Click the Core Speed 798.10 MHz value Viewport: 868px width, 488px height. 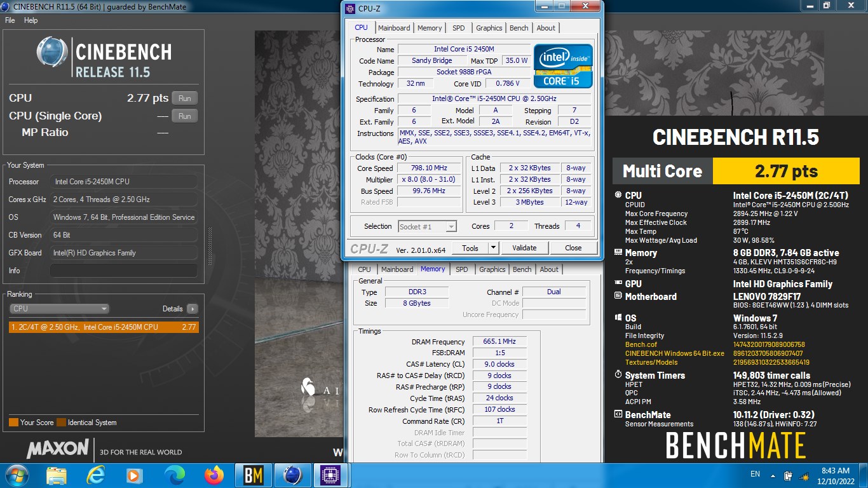click(430, 168)
